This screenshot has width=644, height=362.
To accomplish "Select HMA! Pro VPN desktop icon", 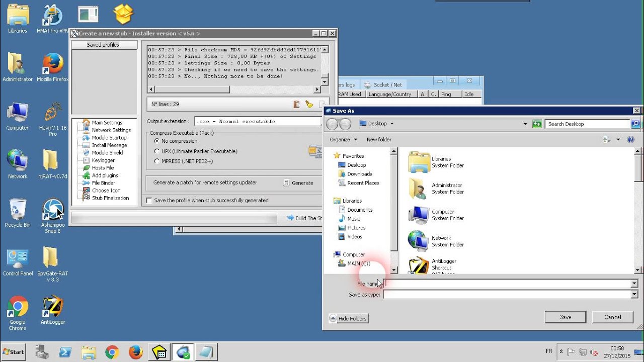I will (52, 19).
